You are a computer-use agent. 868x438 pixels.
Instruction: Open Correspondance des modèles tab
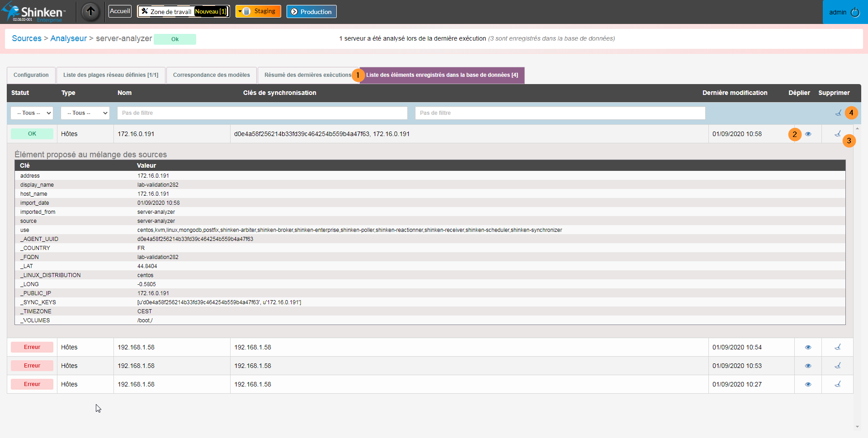point(211,75)
